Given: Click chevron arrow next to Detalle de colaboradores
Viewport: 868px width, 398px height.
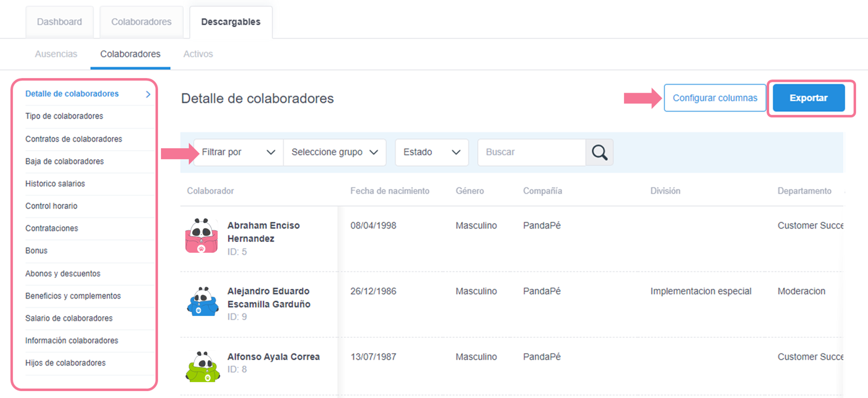Looking at the screenshot, I should [x=148, y=94].
